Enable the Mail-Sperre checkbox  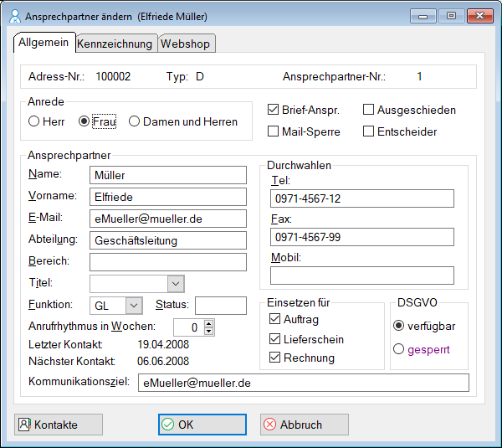[x=273, y=131]
